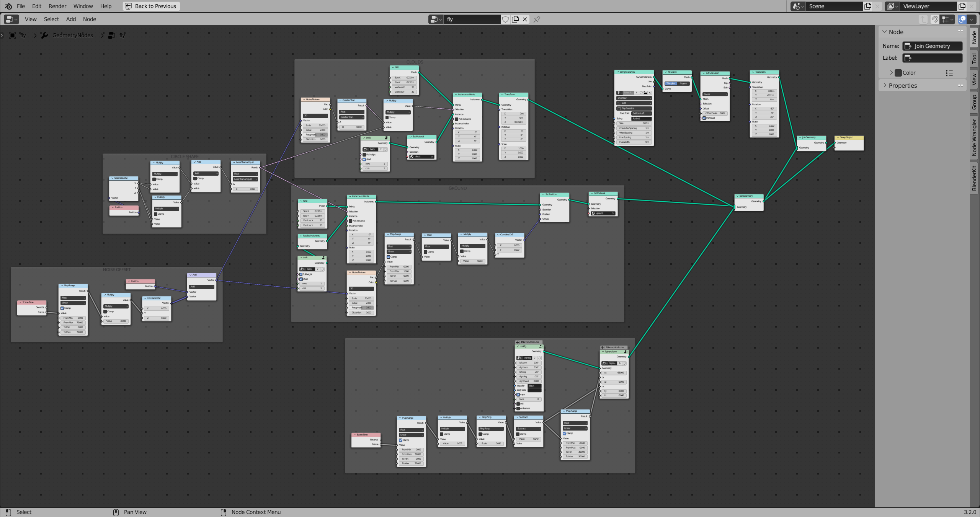Open the node editor Add menu
The image size is (980, 517).
71,19
